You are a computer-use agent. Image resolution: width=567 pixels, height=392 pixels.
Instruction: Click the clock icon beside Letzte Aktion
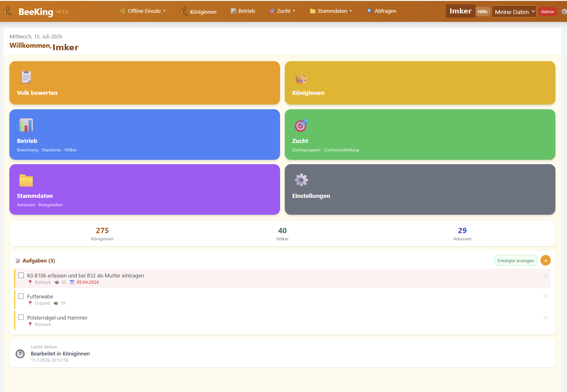(x=20, y=354)
